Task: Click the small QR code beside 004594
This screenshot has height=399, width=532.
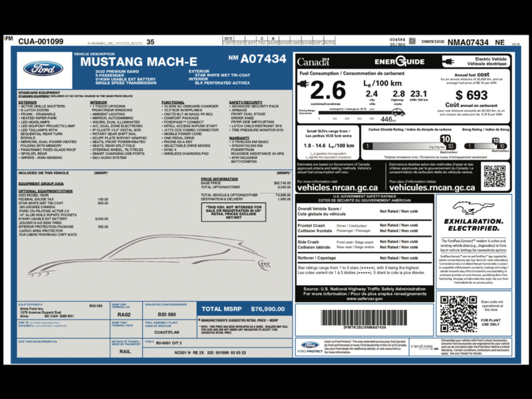Action: [412, 41]
